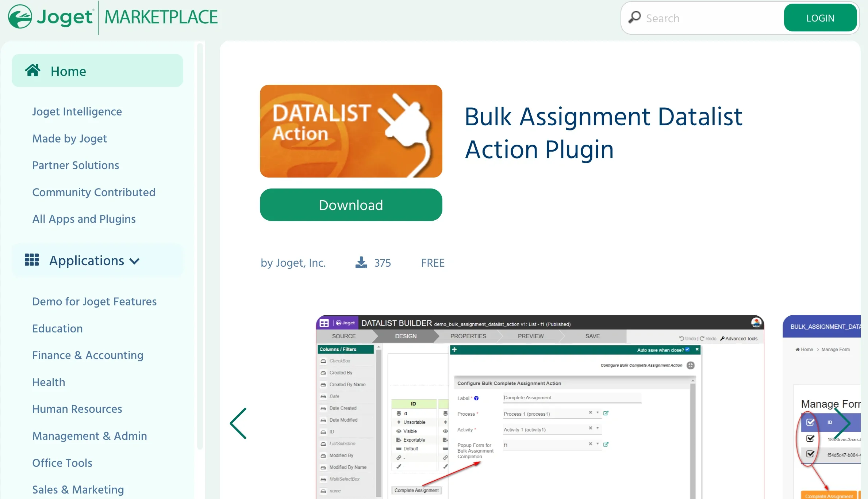Open the Community Contributed link
Viewport: 868px width, 499px height.
point(94,192)
